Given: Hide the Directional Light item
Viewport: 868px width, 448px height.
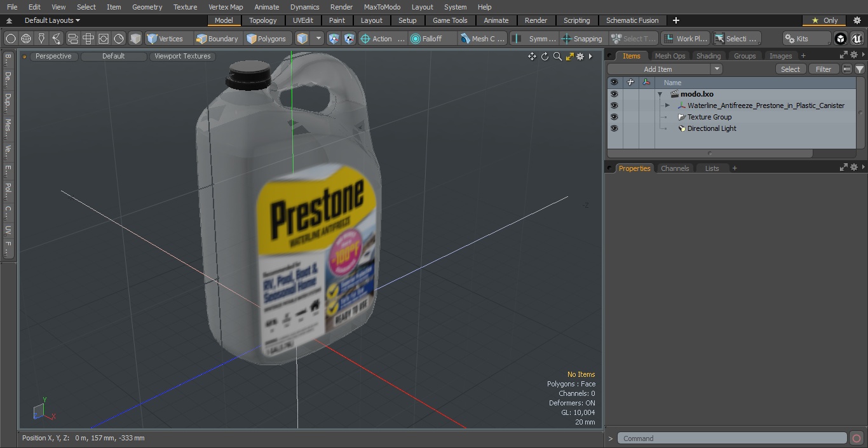Looking at the screenshot, I should (x=614, y=128).
